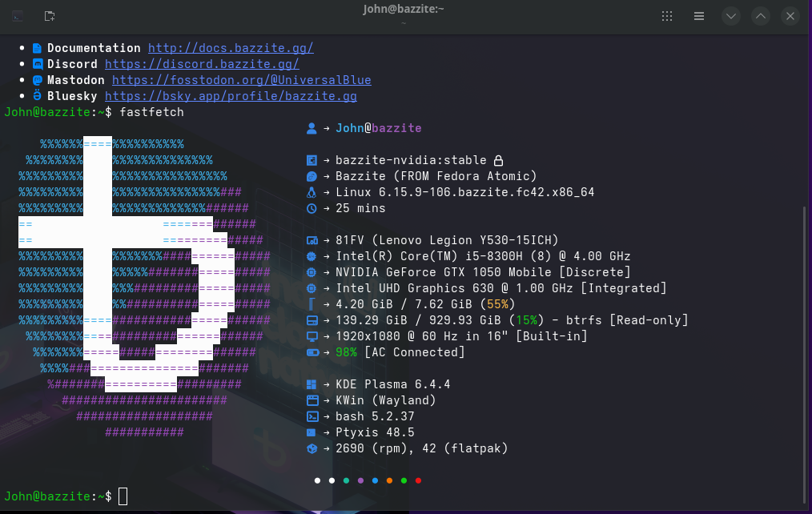Screen dimensions: 812x514
Task: Click the '2690 (rpm), 42 (flatpak)' text
Action: (x=422, y=449)
